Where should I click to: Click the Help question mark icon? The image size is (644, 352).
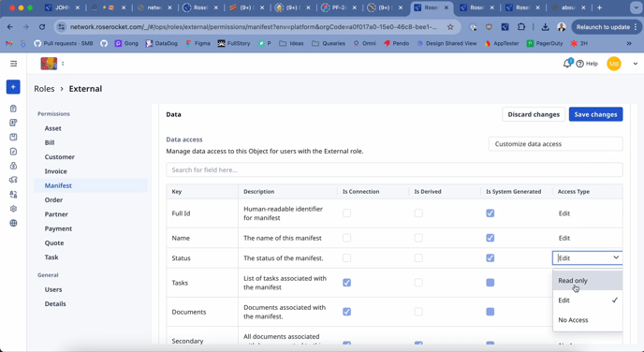click(x=580, y=64)
